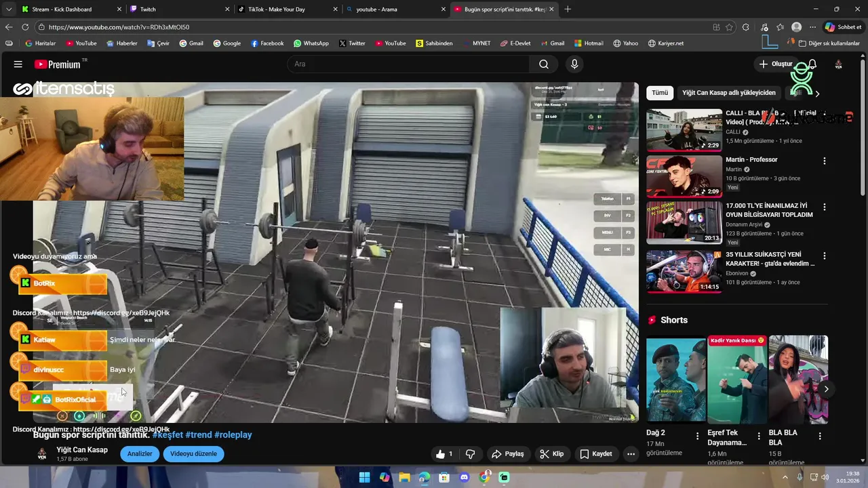The height and width of the screenshot is (488, 868).
Task: Close the "Bugün spor script'ini tanıttık" tab
Action: point(551,9)
